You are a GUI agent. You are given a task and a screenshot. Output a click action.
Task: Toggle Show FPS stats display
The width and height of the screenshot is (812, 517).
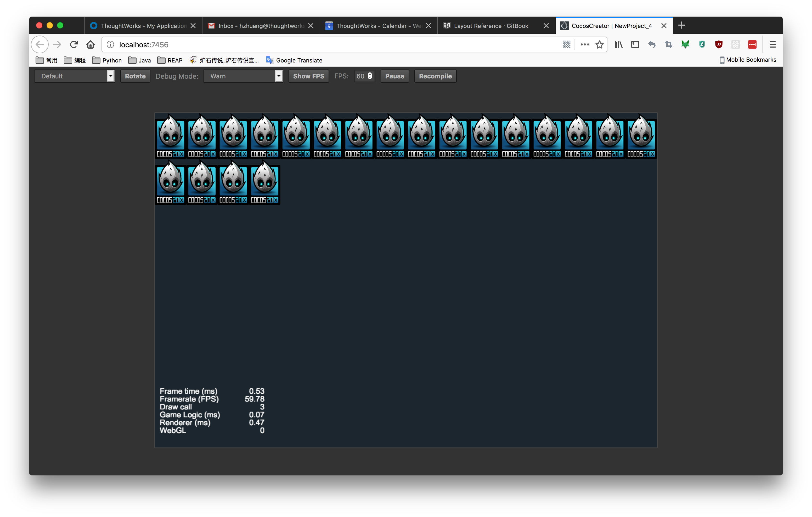308,76
